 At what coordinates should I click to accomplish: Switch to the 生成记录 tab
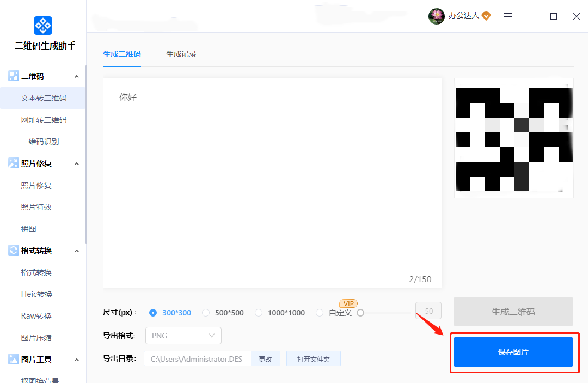point(181,54)
